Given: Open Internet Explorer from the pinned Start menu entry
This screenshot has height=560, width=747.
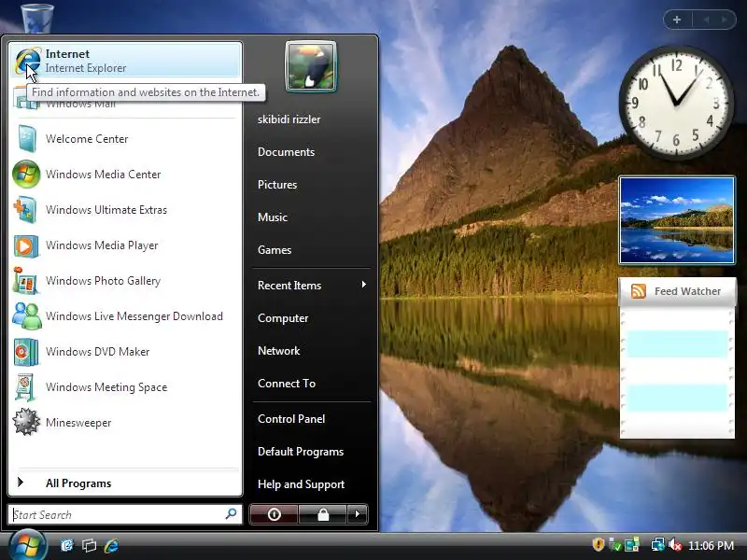Looking at the screenshot, I should (x=125, y=61).
